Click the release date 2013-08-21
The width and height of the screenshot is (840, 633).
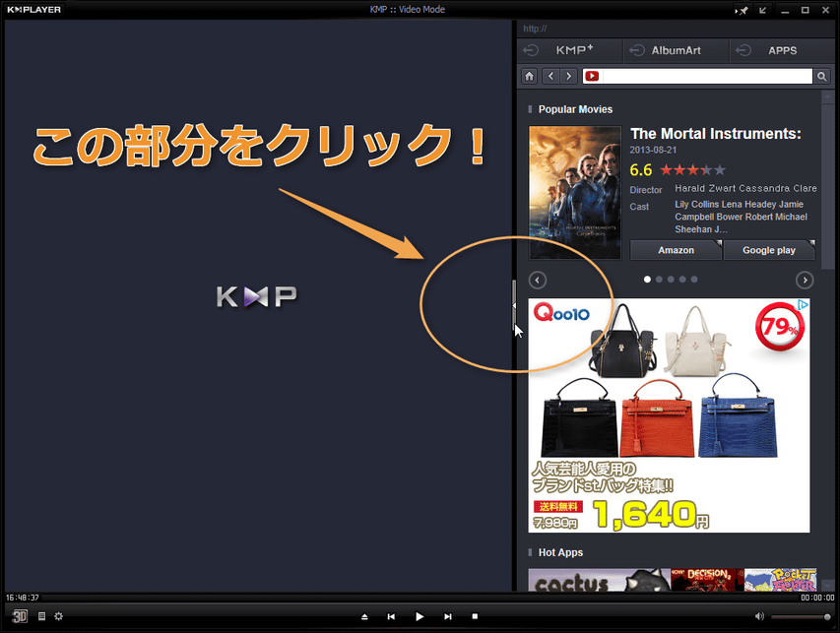pyautogui.click(x=653, y=150)
